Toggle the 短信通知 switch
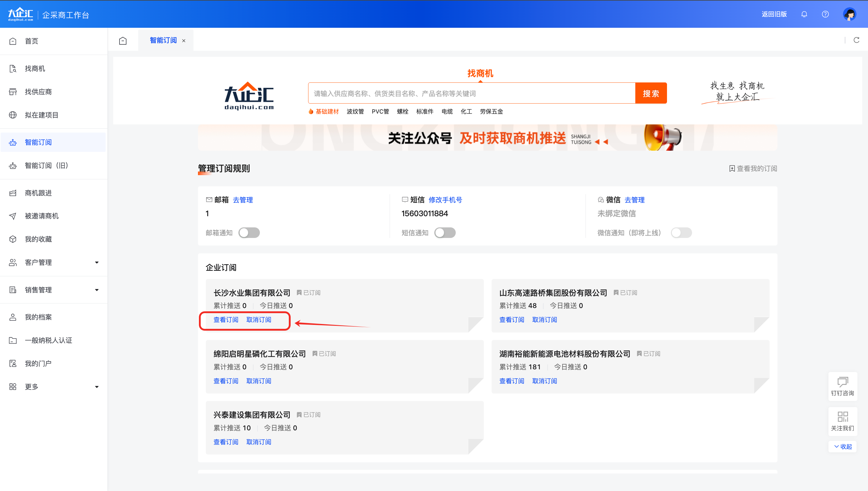This screenshot has width=868, height=491. (x=445, y=233)
